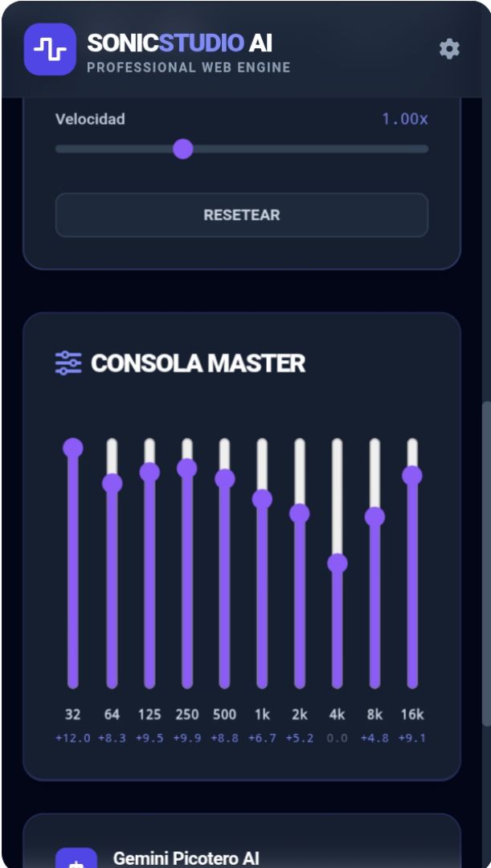Click the 1.00x speed value
The height and width of the screenshot is (868, 491).
point(404,119)
